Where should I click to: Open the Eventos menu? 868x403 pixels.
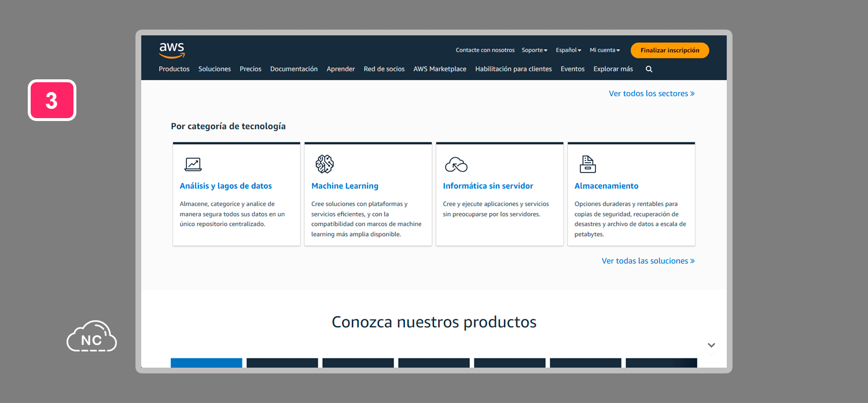[x=572, y=69]
